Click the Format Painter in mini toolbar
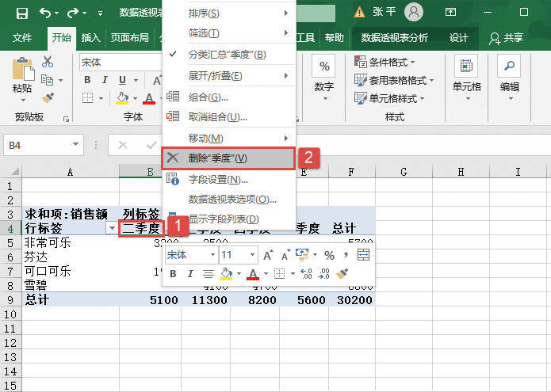551x392 pixels. coord(342,274)
